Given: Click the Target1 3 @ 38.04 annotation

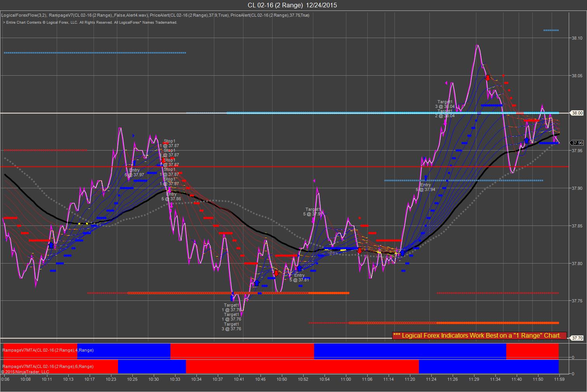Looking at the screenshot, I should click(x=445, y=104).
